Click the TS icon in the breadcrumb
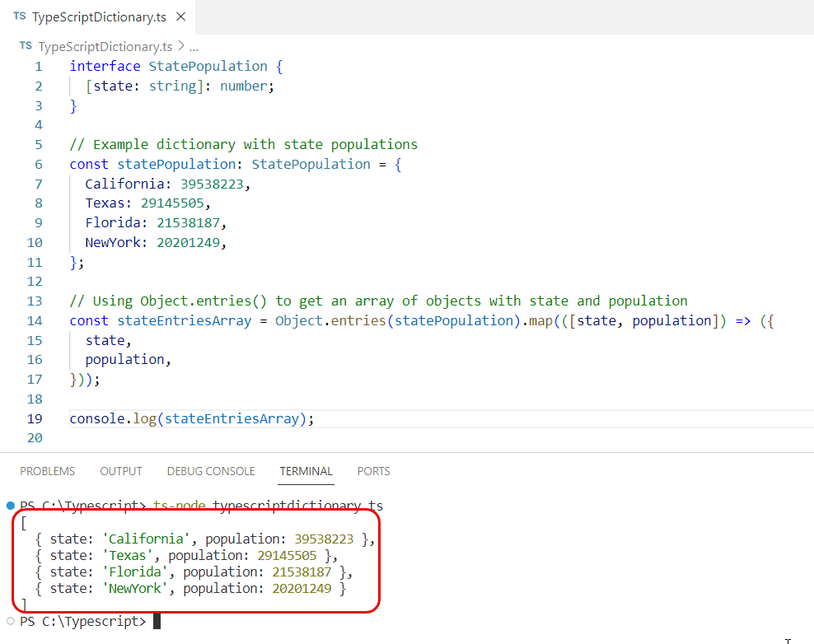The width and height of the screenshot is (814, 644). [x=26, y=45]
